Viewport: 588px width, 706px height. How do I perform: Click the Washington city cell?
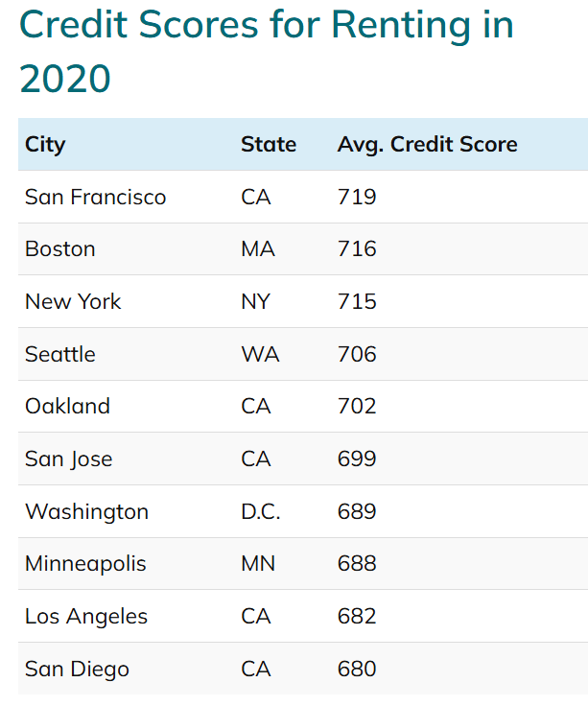pyautogui.click(x=86, y=512)
